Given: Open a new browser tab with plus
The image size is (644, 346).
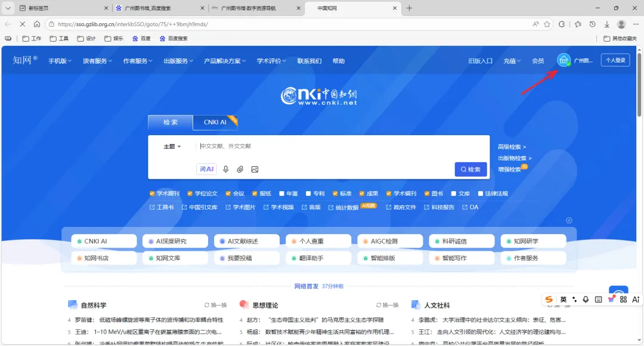Looking at the screenshot, I should [409, 8].
